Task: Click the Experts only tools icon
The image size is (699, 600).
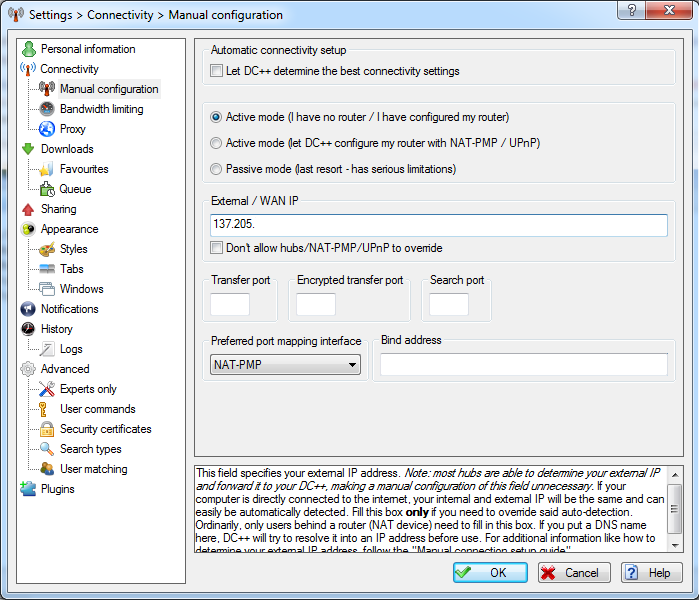Action: click(x=47, y=389)
